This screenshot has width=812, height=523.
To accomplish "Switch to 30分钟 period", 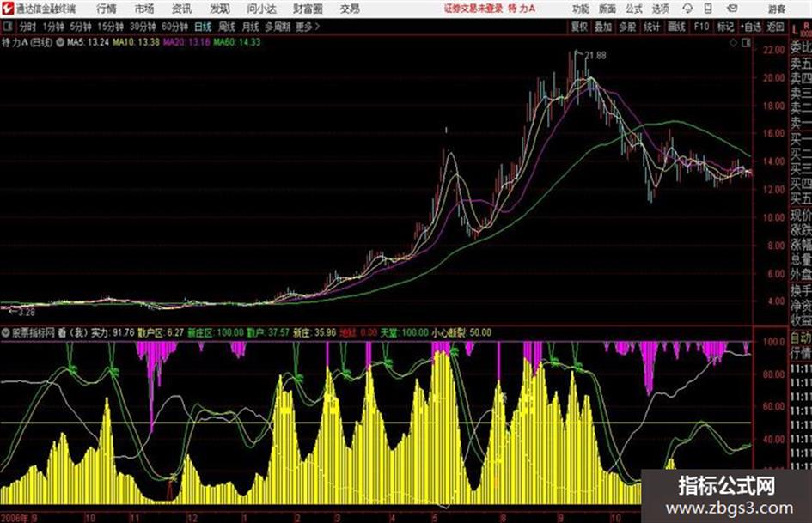I will click(x=143, y=27).
